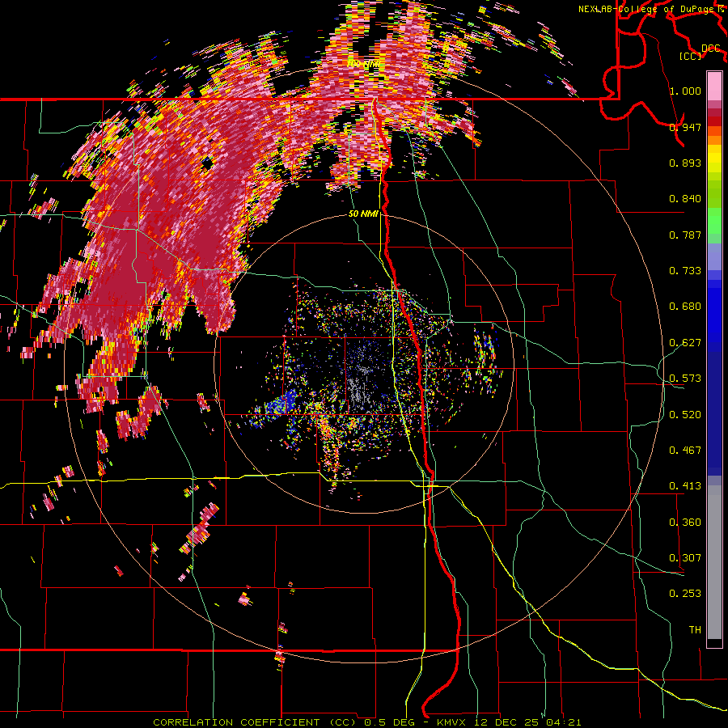Select the 1.000 legend value
The image size is (728, 728).
(x=685, y=91)
